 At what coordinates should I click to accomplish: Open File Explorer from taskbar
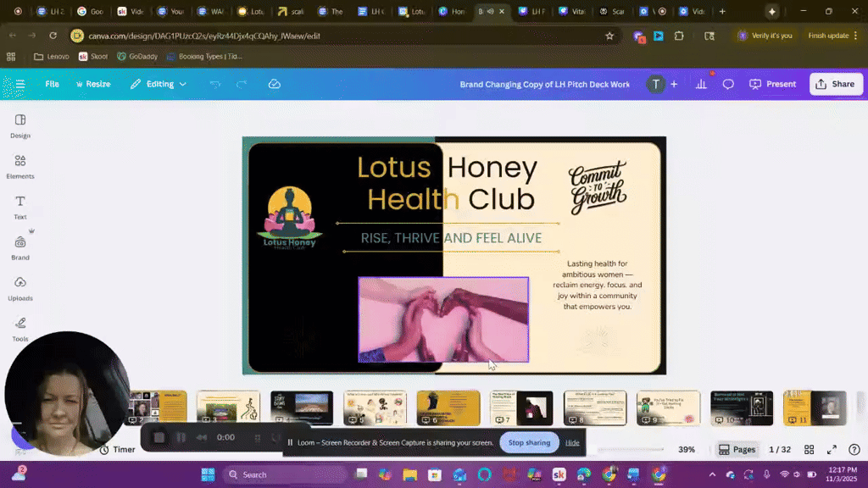click(x=409, y=474)
